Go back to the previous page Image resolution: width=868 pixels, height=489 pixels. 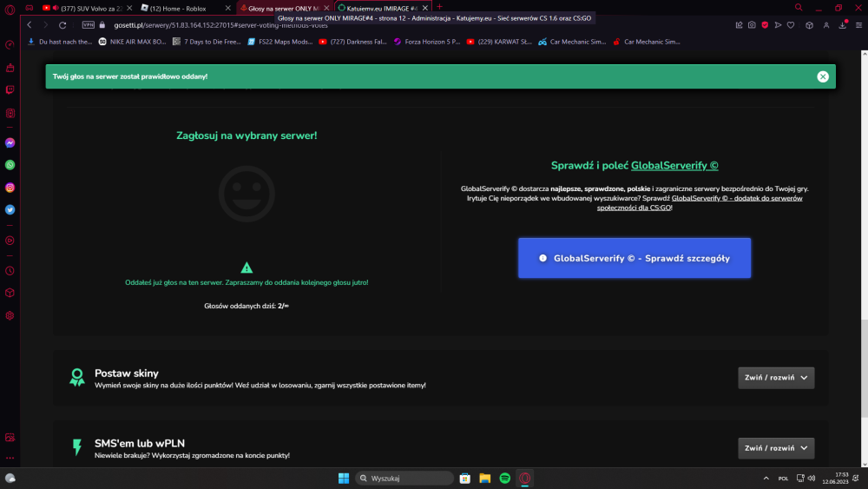[30, 25]
